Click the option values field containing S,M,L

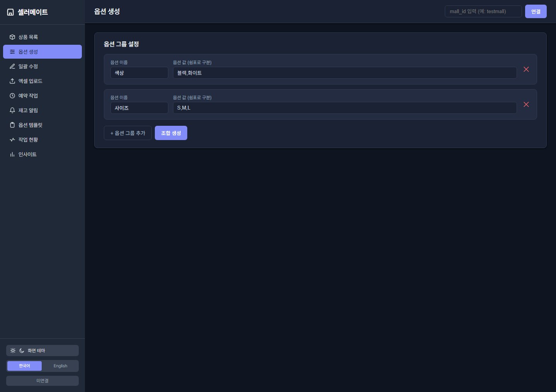345,108
